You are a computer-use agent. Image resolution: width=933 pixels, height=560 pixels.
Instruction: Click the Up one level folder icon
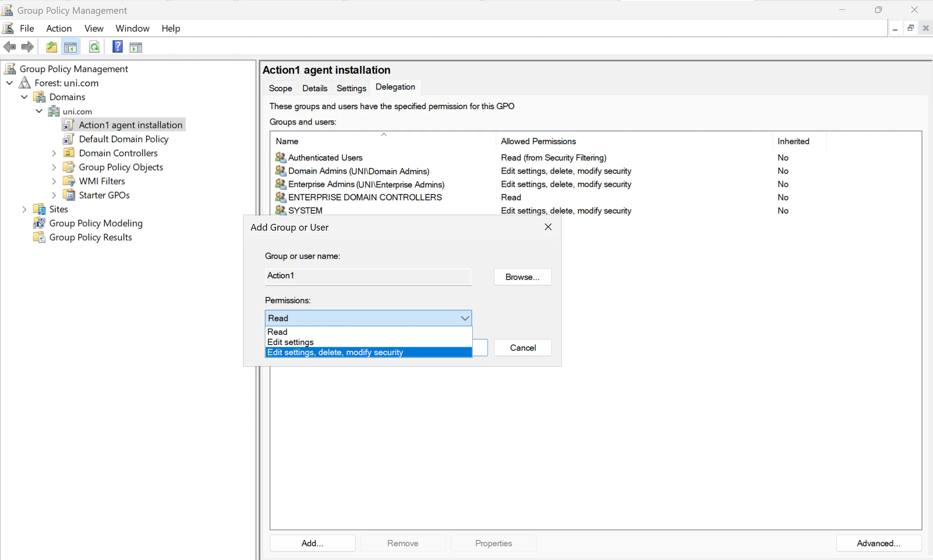[51, 47]
